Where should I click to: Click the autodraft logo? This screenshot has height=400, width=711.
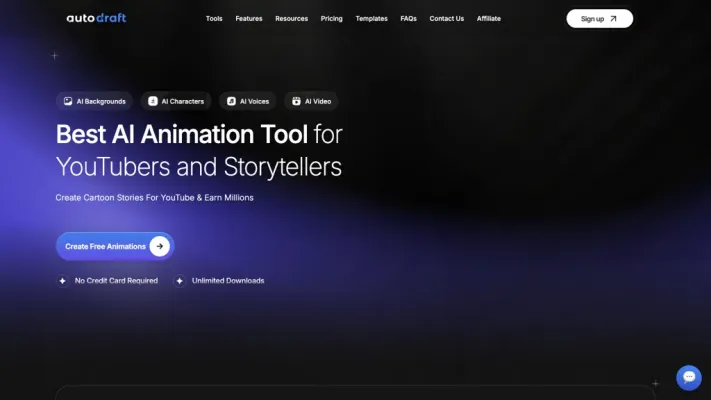click(96, 18)
